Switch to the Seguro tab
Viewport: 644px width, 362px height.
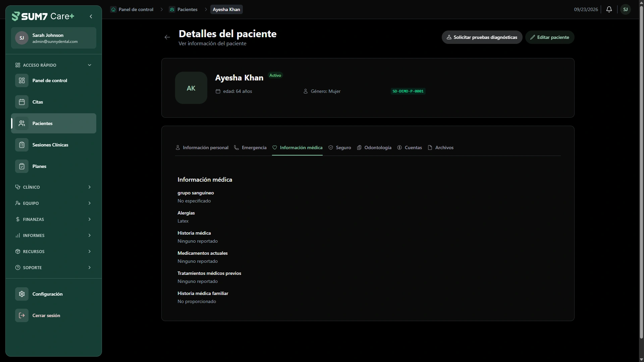click(x=339, y=147)
